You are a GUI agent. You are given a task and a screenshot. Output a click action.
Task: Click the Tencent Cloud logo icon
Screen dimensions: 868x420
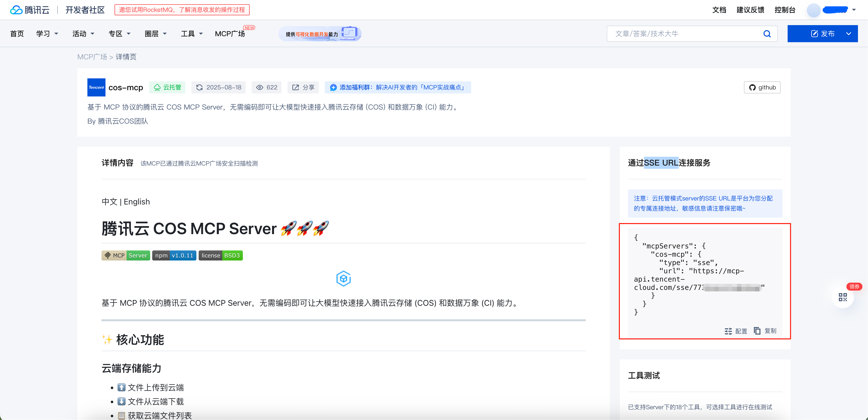(16, 10)
